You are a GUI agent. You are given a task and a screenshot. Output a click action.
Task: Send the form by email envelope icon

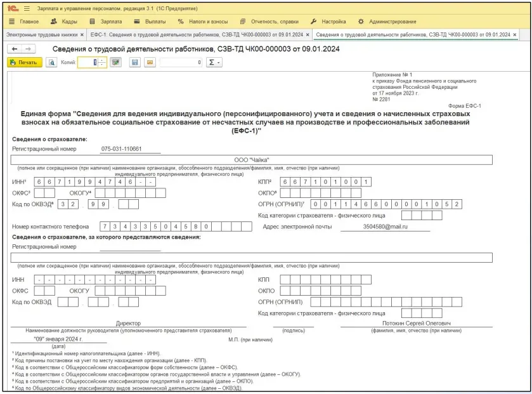150,62
